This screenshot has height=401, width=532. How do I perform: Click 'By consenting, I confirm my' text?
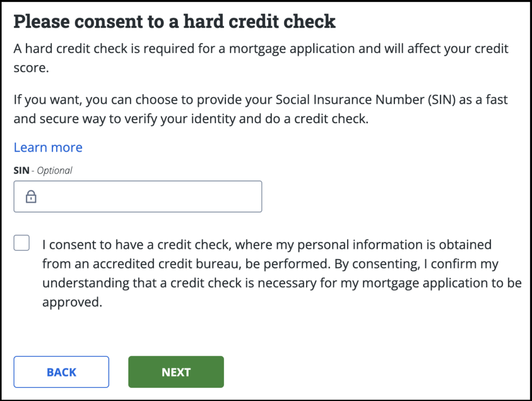(416, 264)
